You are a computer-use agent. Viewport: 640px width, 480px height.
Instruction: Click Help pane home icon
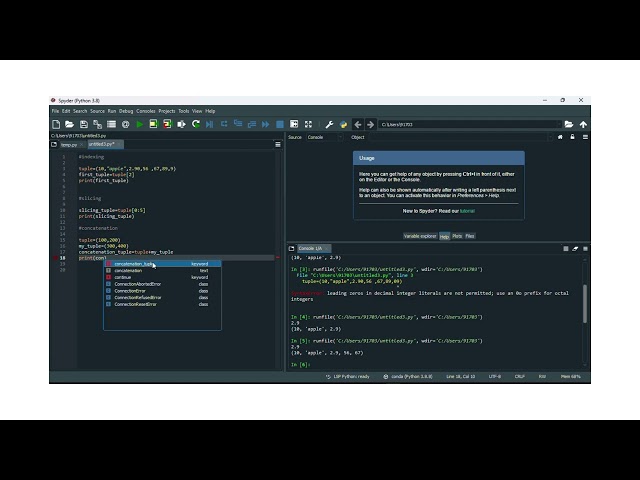click(560, 137)
